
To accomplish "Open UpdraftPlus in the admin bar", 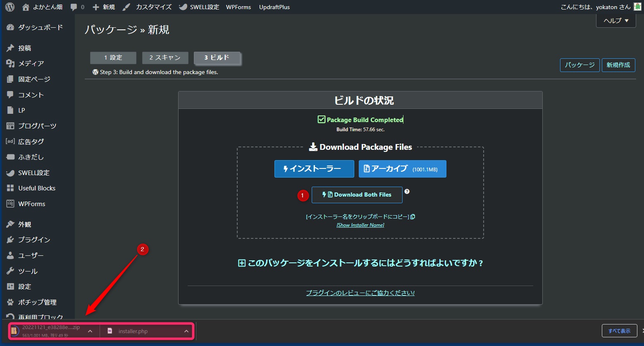I will (x=274, y=7).
